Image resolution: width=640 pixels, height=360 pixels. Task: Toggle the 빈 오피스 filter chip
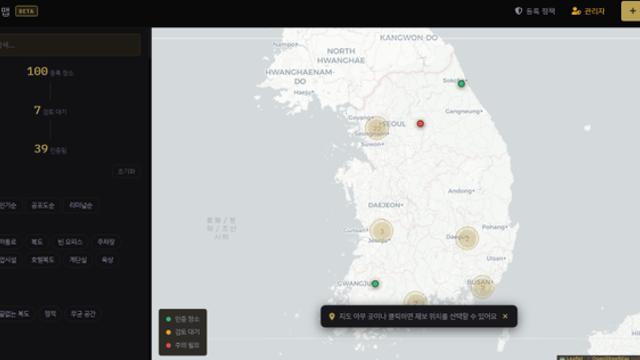[70, 242]
